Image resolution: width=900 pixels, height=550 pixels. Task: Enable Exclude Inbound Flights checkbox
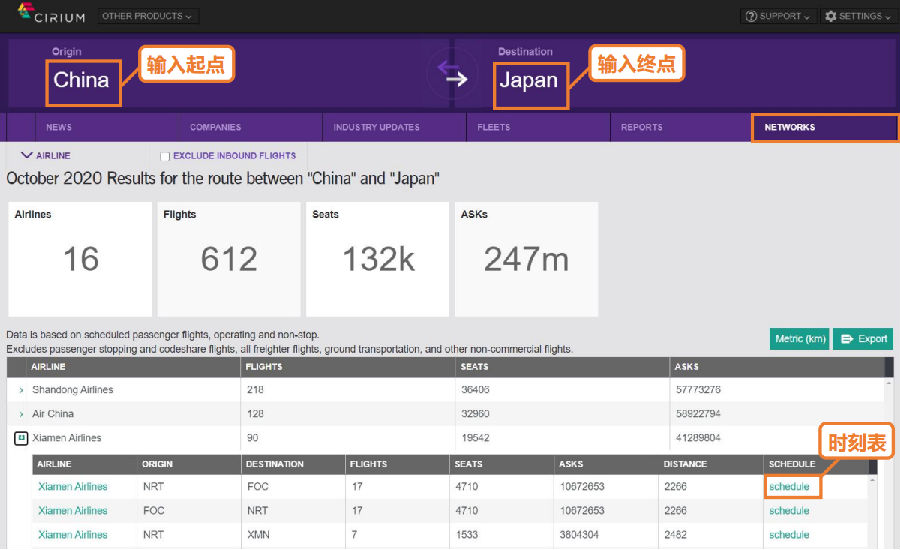[x=165, y=156]
